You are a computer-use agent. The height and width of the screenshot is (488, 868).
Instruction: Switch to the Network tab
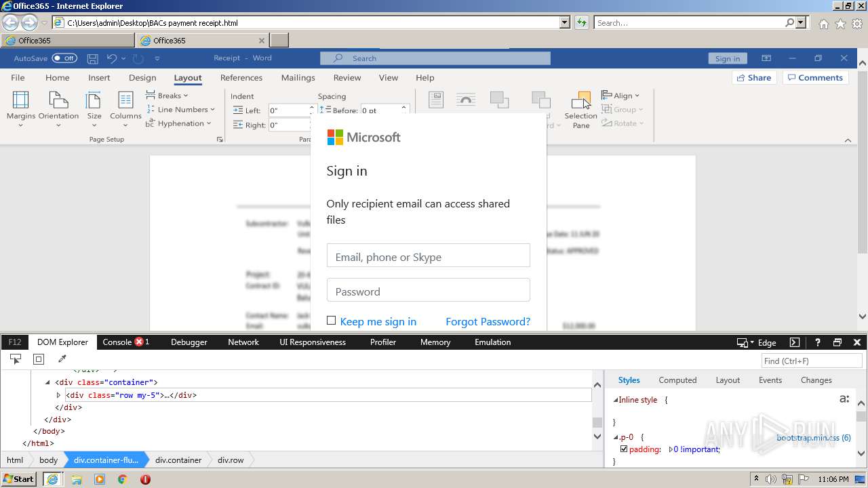(x=243, y=342)
